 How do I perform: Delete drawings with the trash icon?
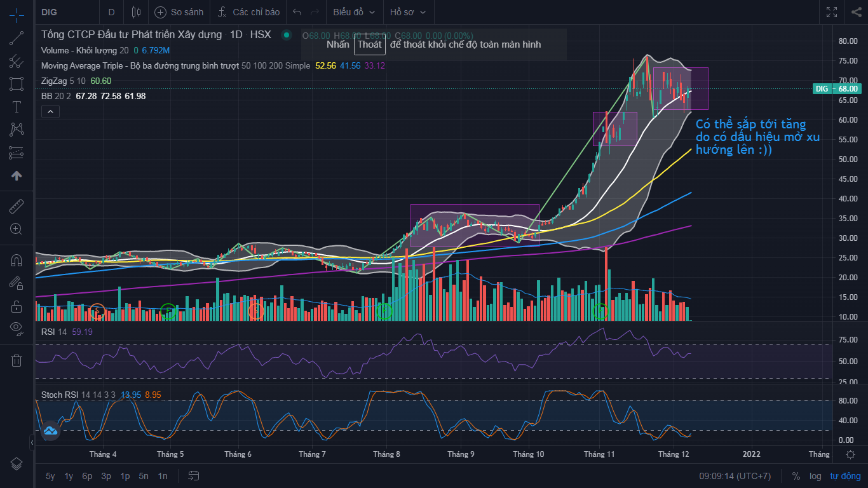point(17,360)
